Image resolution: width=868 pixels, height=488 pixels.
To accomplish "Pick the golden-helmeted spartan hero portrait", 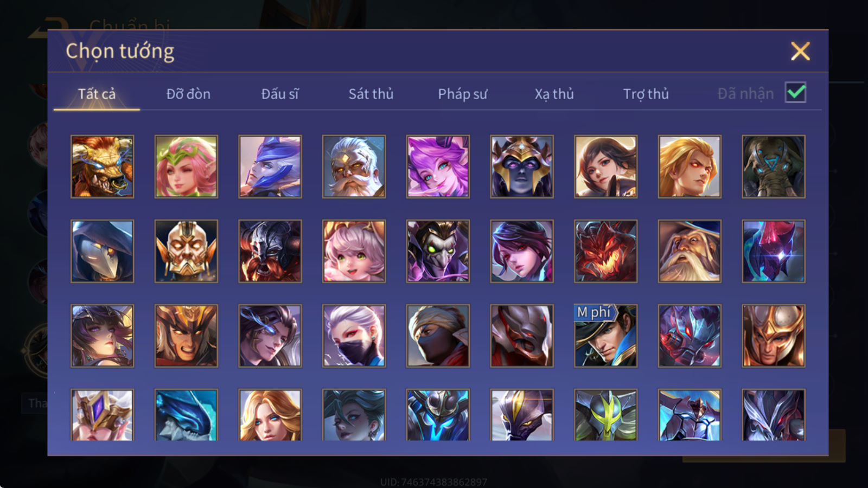I will point(773,336).
